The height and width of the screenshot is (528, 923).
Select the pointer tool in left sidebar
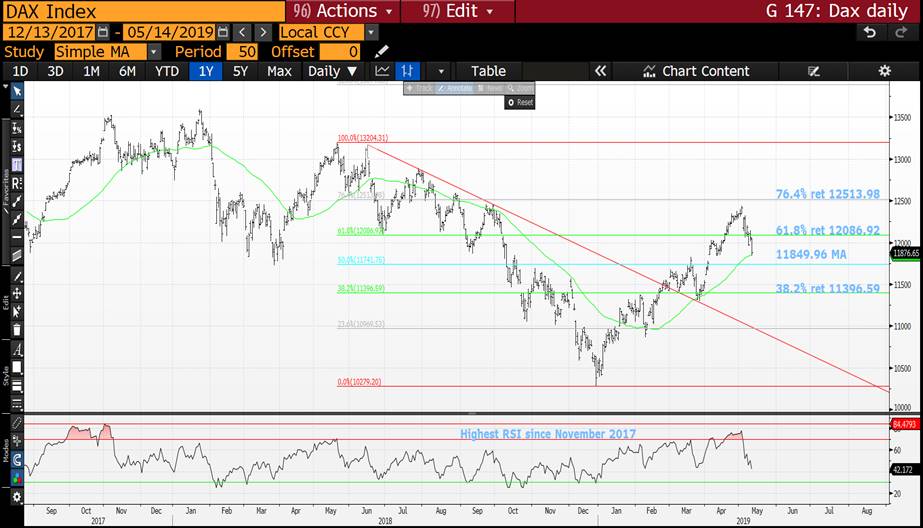click(x=16, y=90)
